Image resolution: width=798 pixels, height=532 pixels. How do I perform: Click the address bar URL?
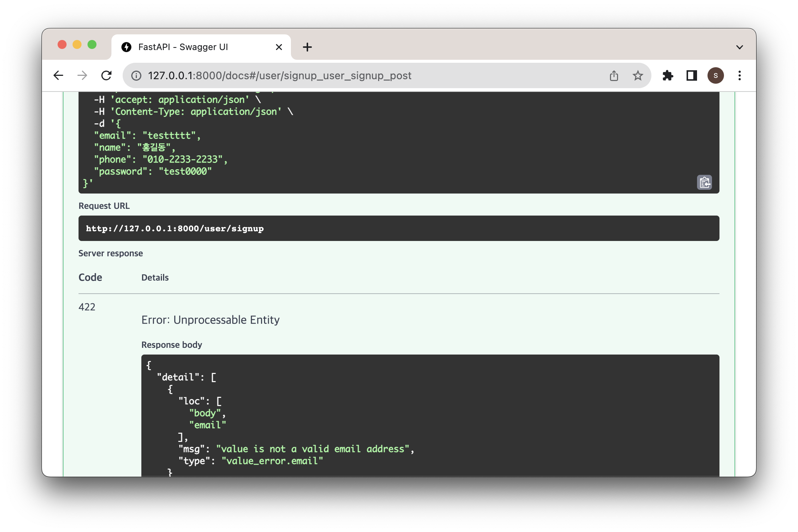coord(279,75)
